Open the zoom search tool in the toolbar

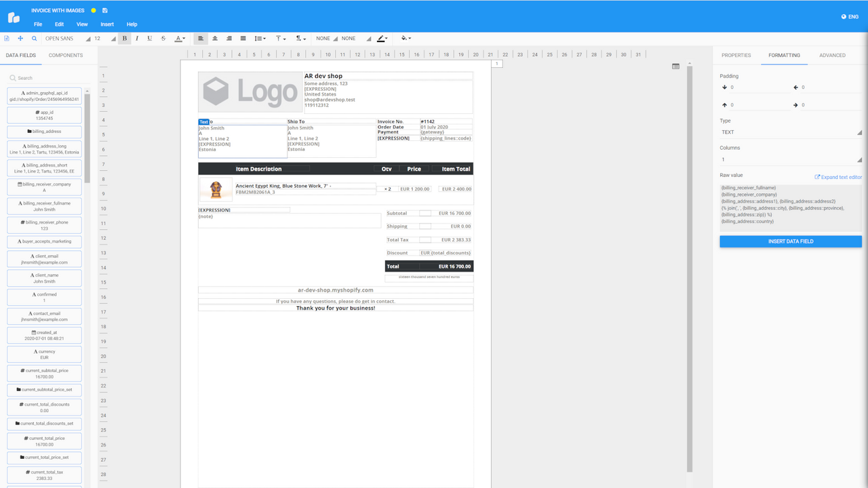(x=34, y=39)
